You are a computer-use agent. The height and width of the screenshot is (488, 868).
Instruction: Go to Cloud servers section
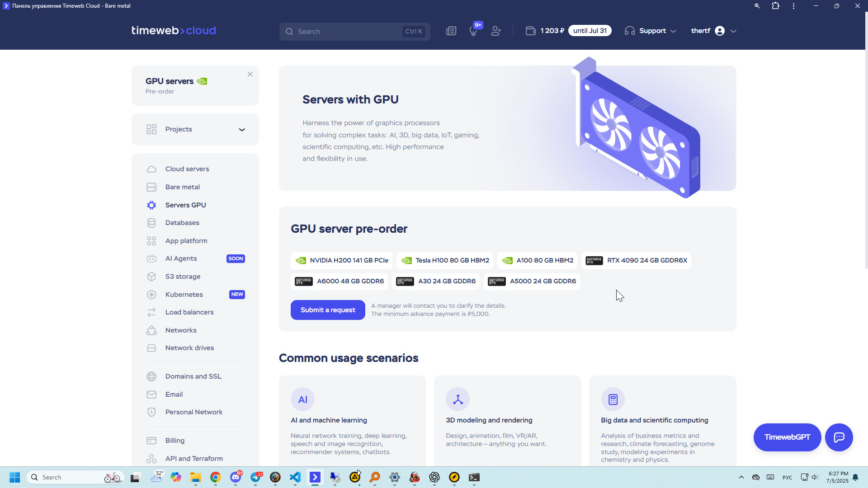point(187,169)
